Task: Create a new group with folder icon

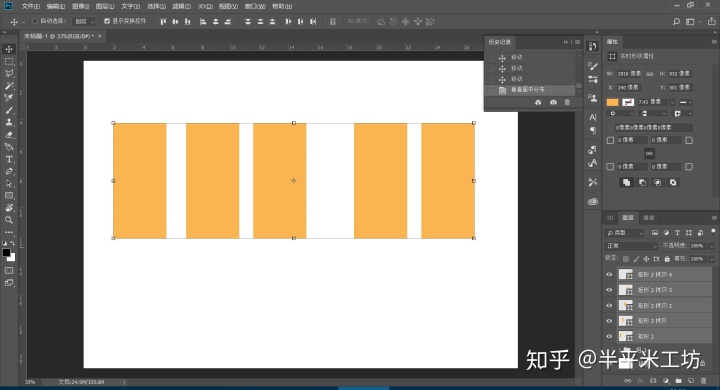Action: (679, 381)
